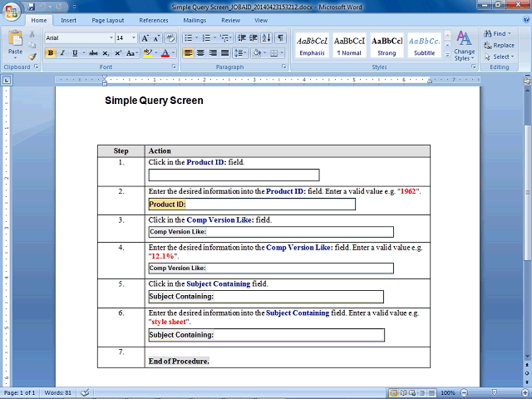Image resolution: width=532 pixels, height=399 pixels.
Task: Open the font size dropdown showing 14
Action: 134,37
